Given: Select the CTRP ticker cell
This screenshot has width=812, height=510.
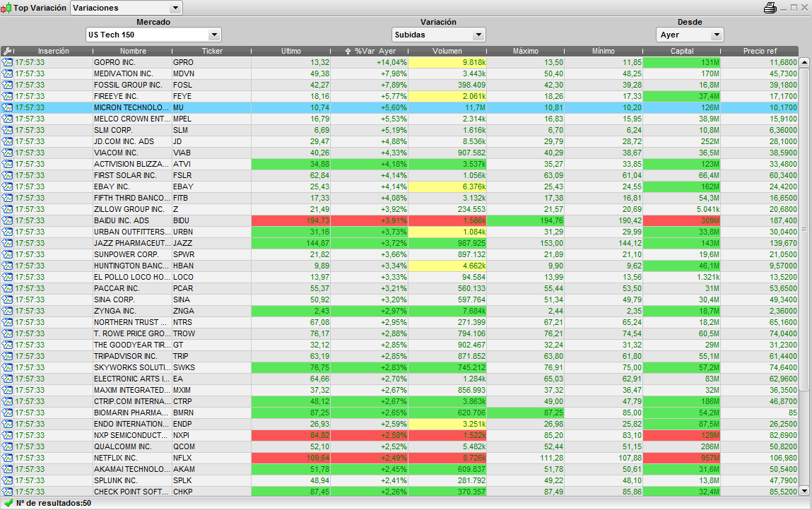Looking at the screenshot, I should (212, 402).
